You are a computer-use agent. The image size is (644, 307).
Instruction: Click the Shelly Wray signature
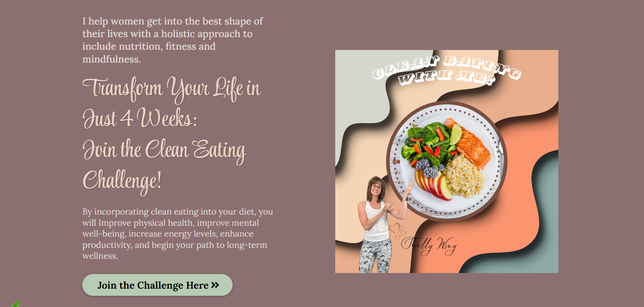click(428, 246)
